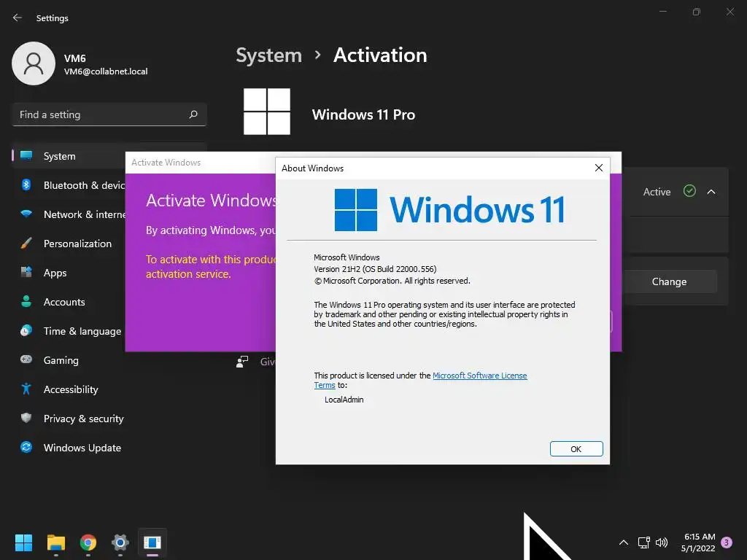Click the volume speaker tray icon
The image size is (747, 560).
click(x=661, y=542)
